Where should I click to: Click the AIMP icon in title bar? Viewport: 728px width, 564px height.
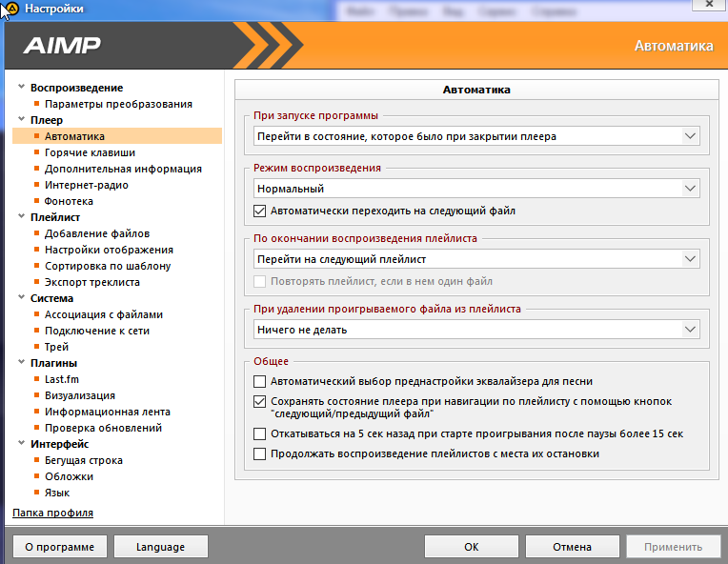11,8
